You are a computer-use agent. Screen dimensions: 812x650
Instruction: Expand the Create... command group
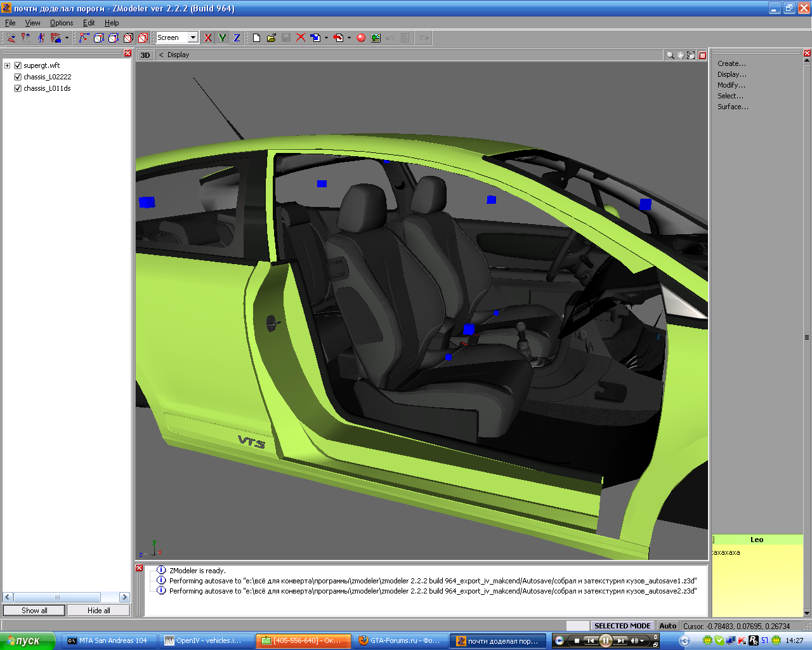click(x=731, y=63)
